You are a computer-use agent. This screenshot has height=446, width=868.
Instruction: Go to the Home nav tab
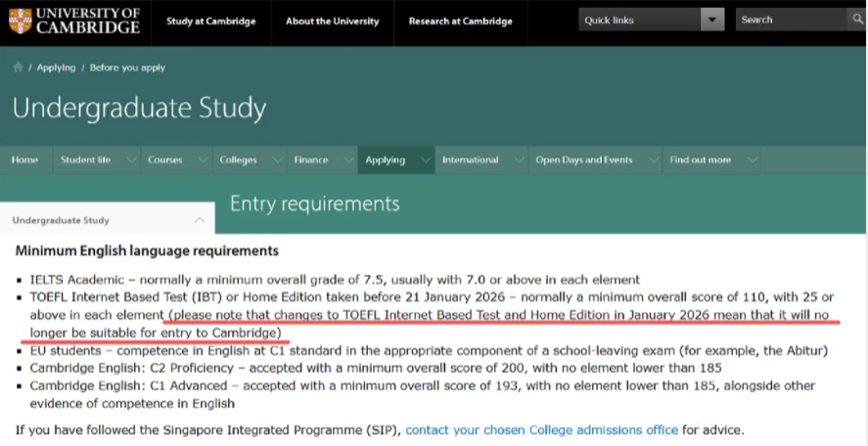tap(24, 160)
